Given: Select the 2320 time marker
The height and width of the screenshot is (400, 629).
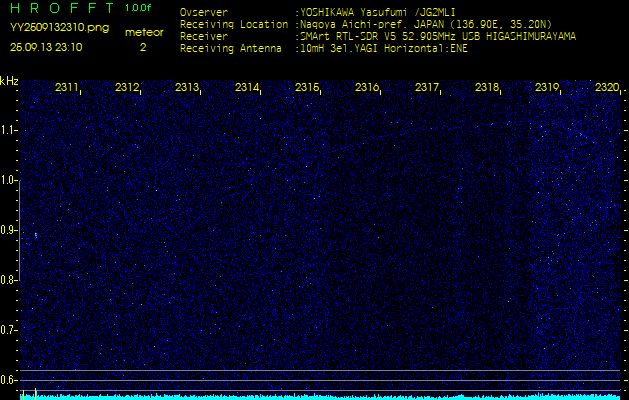Looking at the screenshot, I should click(x=606, y=88).
